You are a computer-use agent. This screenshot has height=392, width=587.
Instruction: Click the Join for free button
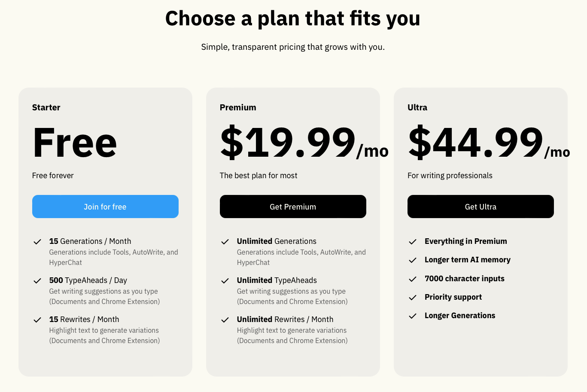pyautogui.click(x=105, y=207)
